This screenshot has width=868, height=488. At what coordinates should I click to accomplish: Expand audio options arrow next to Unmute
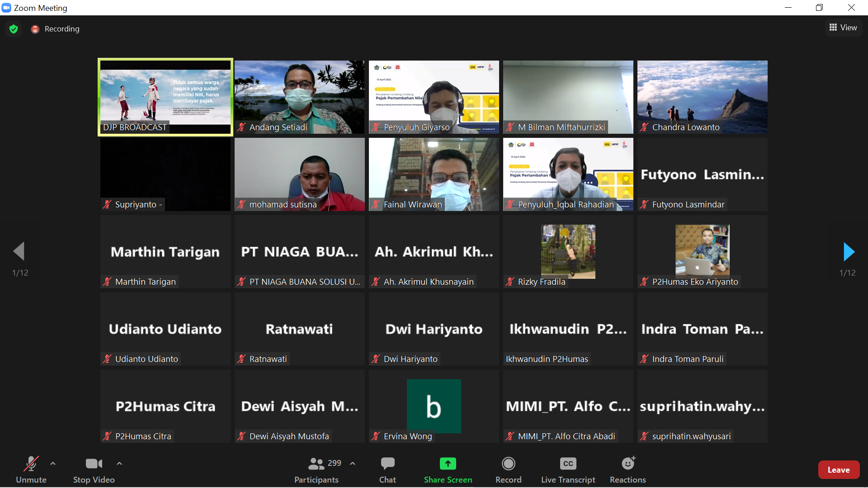53,463
